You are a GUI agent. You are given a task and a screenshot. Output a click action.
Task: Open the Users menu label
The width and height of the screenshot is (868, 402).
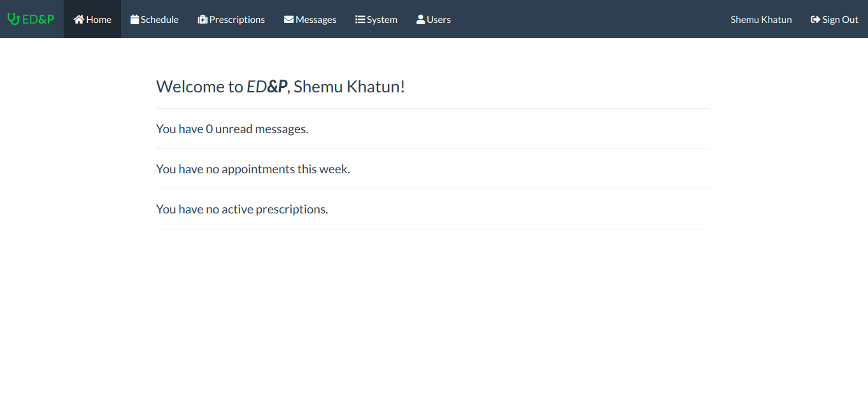tap(439, 20)
